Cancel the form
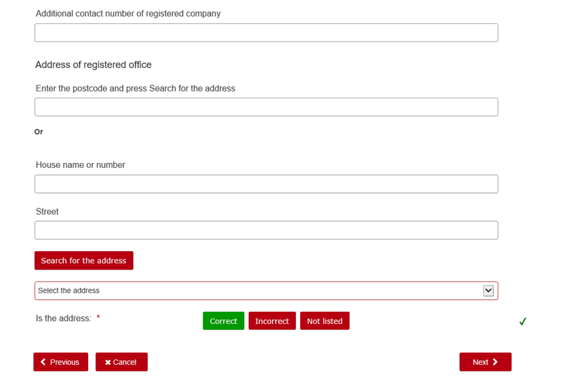 point(122,362)
